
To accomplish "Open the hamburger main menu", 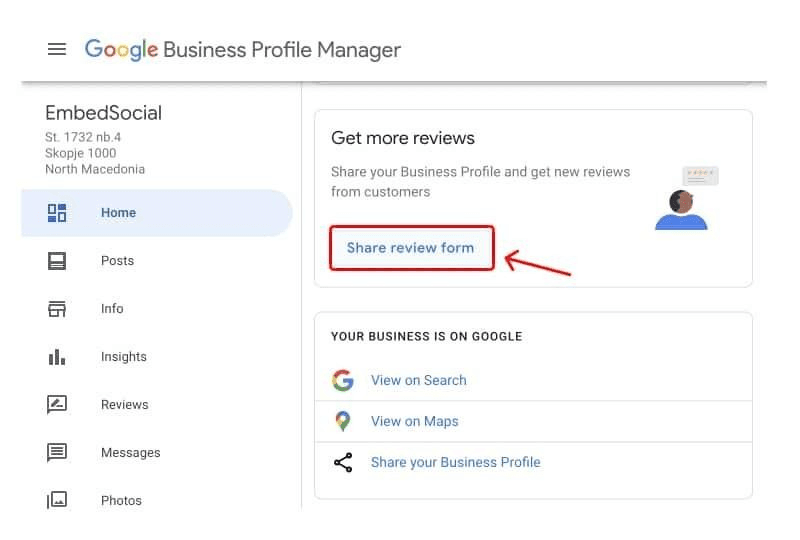I will click(57, 49).
